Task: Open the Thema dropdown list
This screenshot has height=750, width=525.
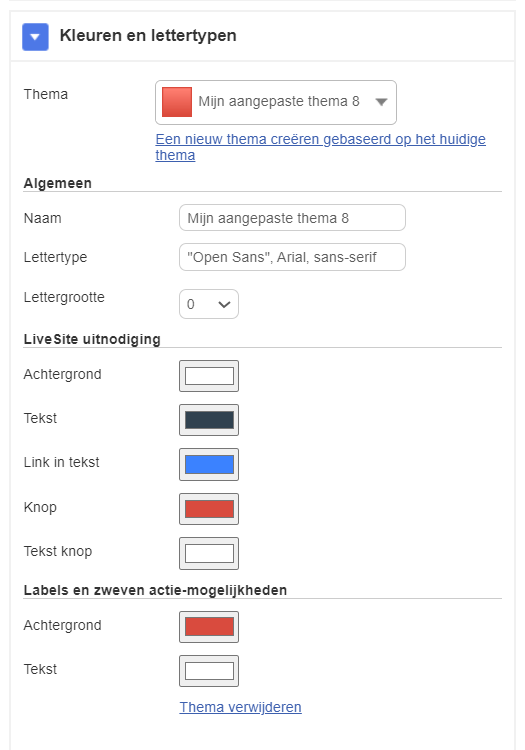Action: tap(275, 102)
